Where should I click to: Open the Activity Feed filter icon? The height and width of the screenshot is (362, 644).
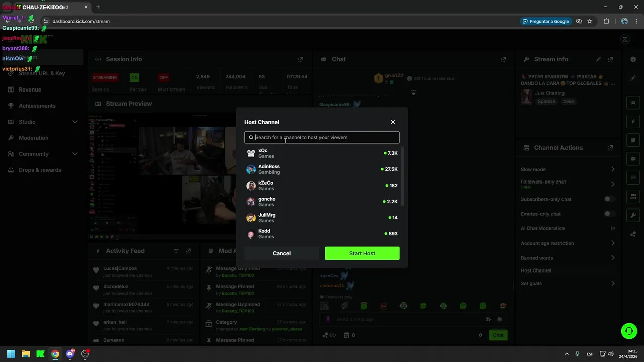pos(176,251)
